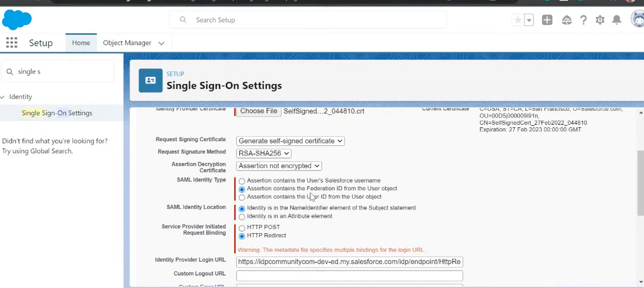The width and height of the screenshot is (644, 288).
Task: Select 'Federation ID from the User object' option
Action: 241,189
